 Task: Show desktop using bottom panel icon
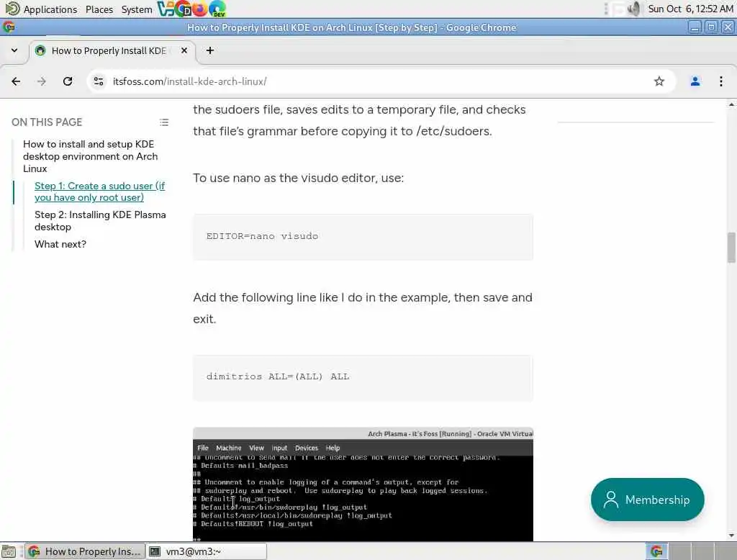click(9, 551)
